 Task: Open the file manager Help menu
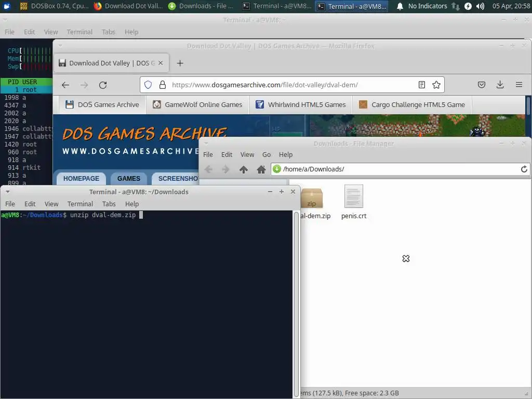(286, 155)
